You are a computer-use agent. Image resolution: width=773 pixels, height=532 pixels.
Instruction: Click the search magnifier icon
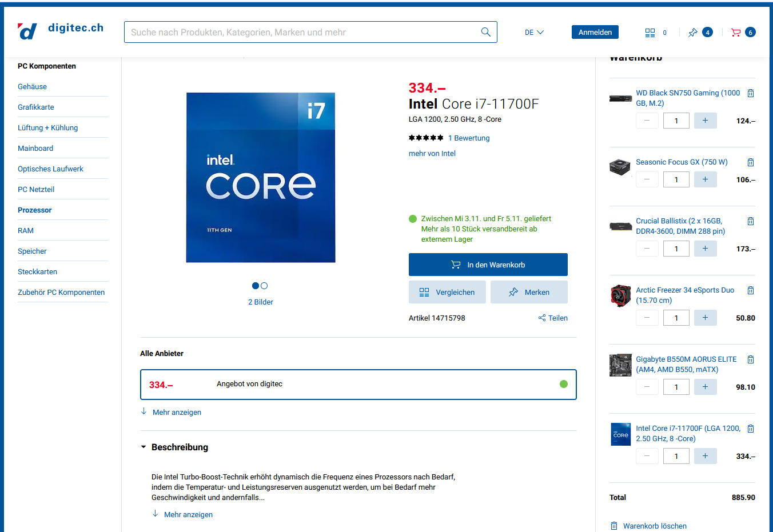pos(485,32)
